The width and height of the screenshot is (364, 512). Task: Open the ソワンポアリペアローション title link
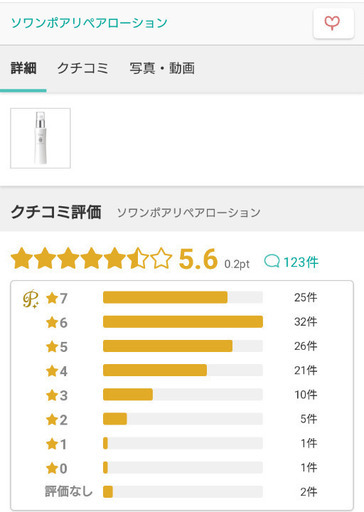(89, 23)
